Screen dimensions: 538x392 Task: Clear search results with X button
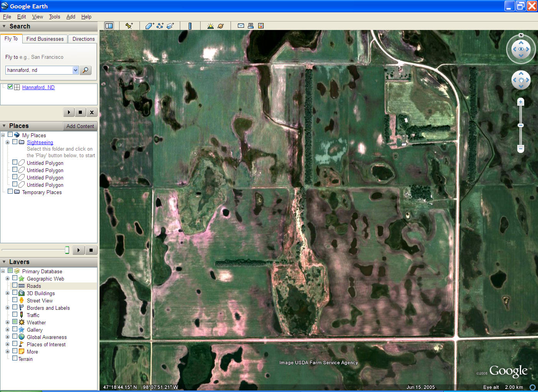[91, 112]
